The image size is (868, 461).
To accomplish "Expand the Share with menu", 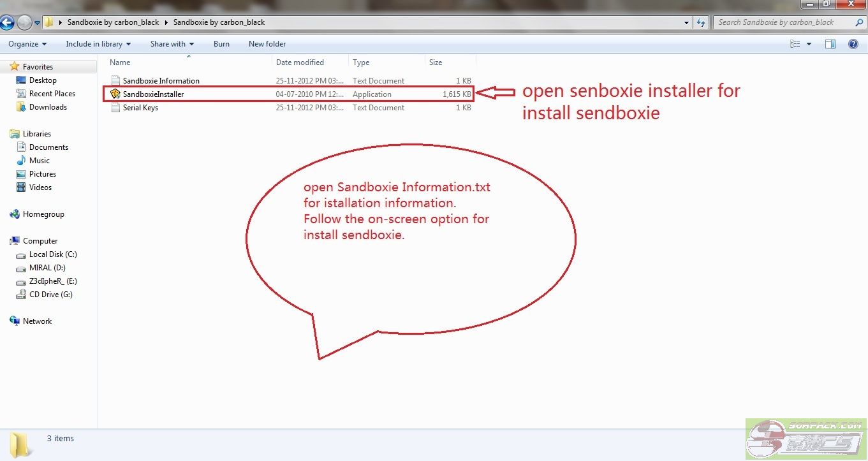I will click(172, 44).
